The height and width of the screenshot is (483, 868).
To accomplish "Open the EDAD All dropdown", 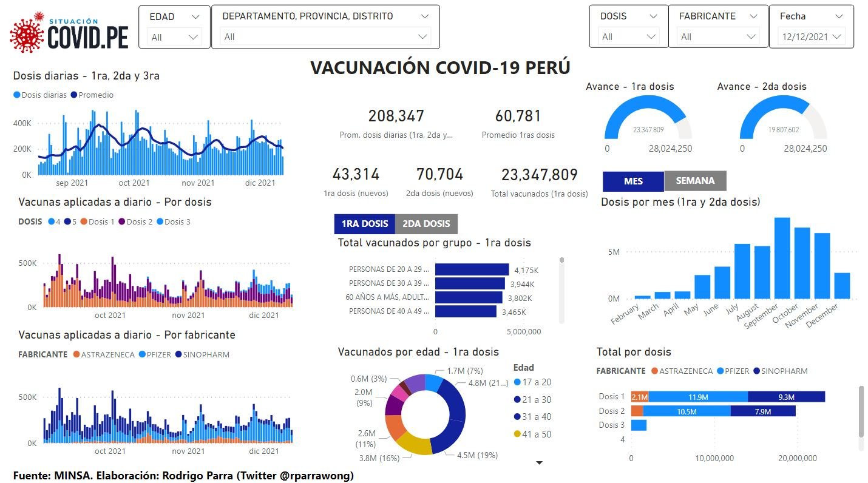I will pyautogui.click(x=174, y=37).
